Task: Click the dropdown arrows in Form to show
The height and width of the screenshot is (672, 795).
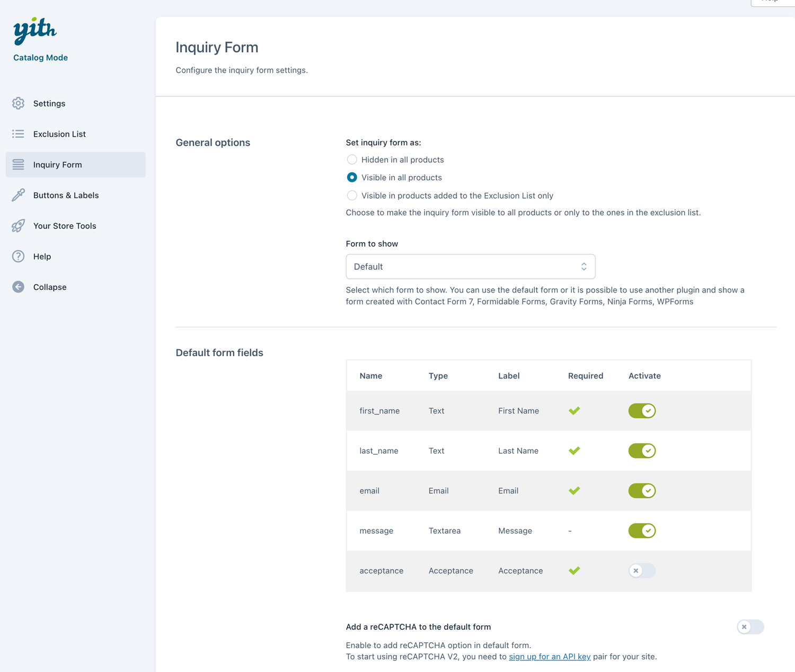Action: (x=584, y=267)
